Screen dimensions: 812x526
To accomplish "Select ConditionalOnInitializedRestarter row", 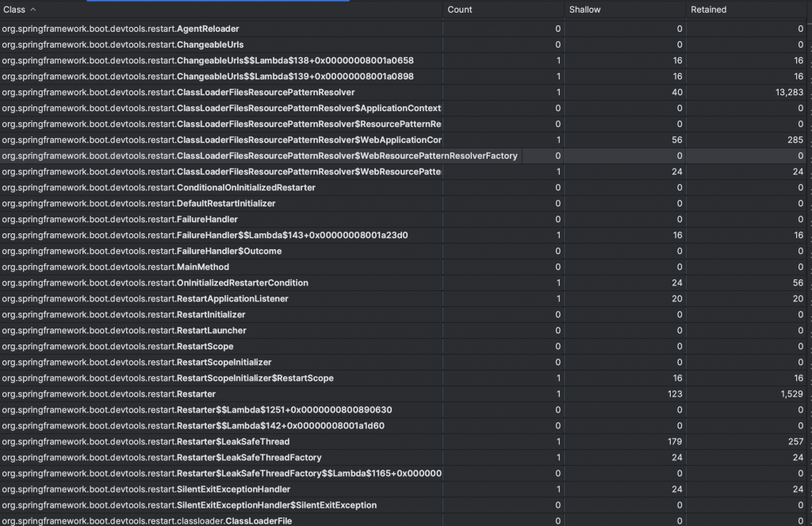I will (404, 187).
